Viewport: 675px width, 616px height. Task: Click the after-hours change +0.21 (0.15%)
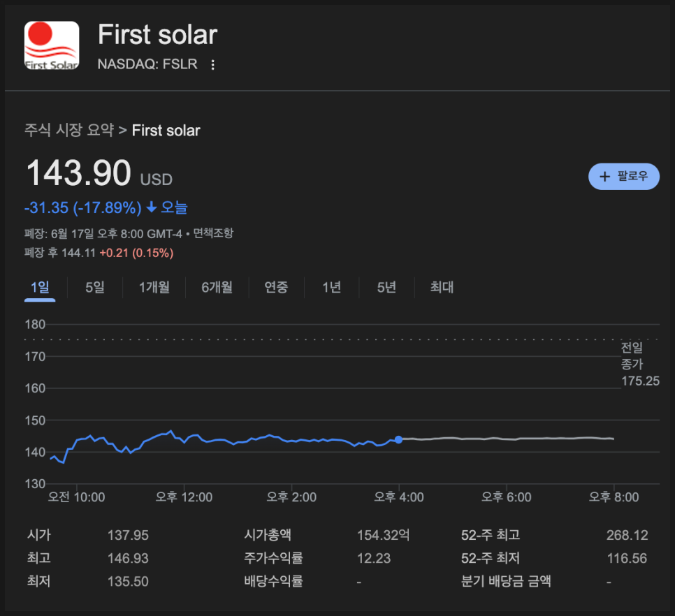[136, 253]
